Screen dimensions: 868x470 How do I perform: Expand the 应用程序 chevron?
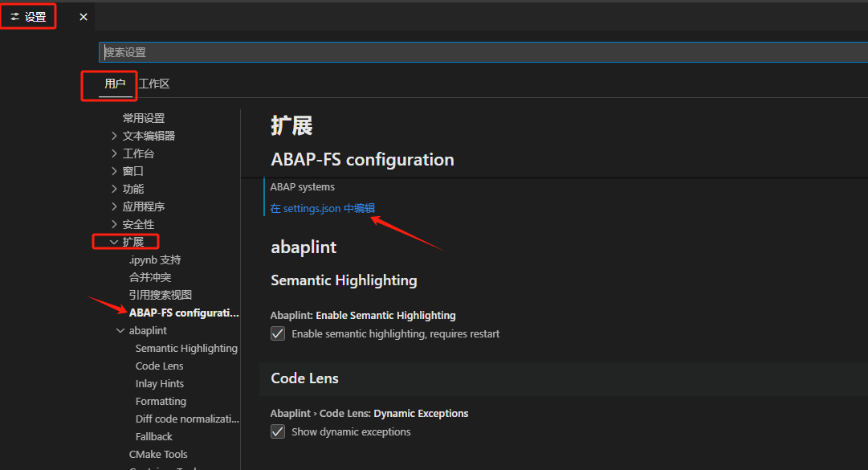(114, 206)
